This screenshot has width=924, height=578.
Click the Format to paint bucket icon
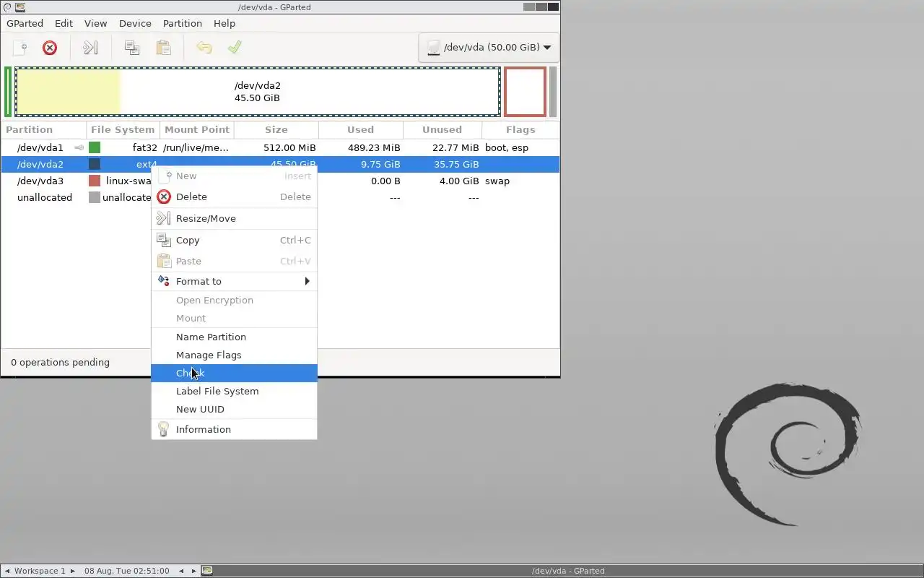coord(164,281)
